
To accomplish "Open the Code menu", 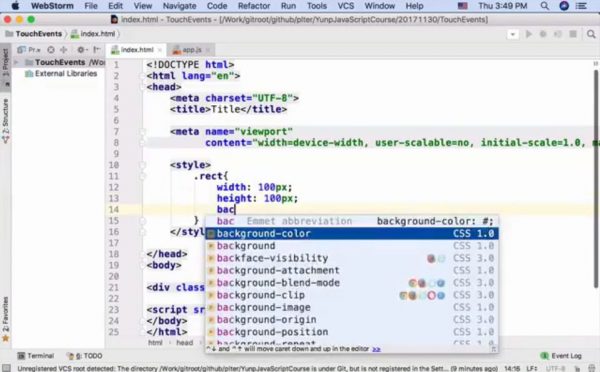I will tap(217, 6).
